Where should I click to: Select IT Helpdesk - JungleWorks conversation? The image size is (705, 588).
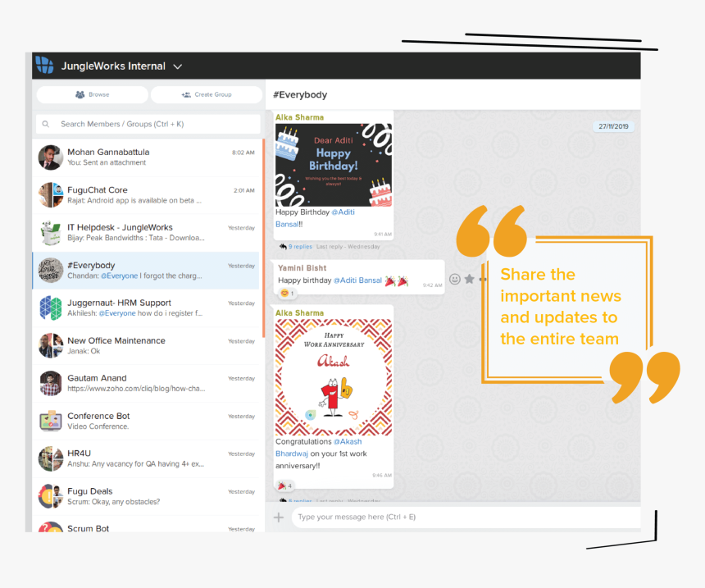click(147, 233)
